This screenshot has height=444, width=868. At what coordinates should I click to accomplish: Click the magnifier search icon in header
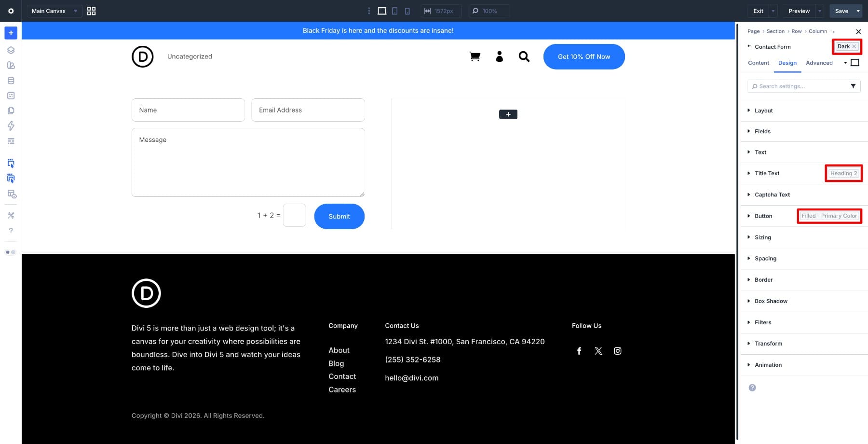click(524, 56)
